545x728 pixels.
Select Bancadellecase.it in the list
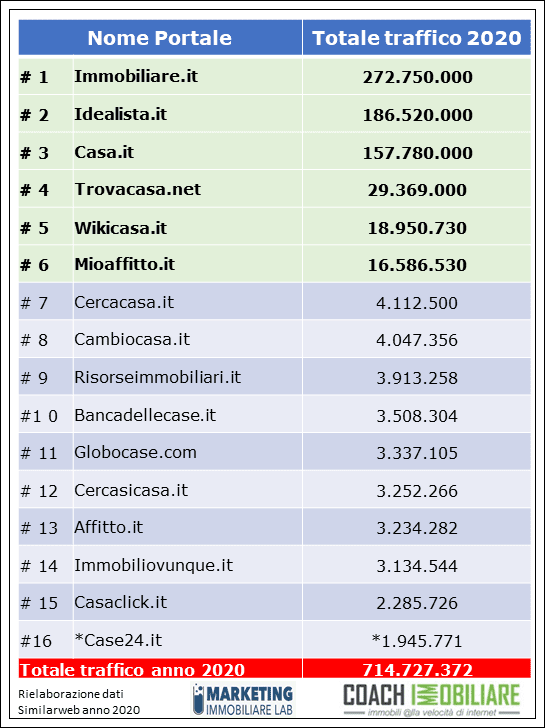click(x=145, y=415)
